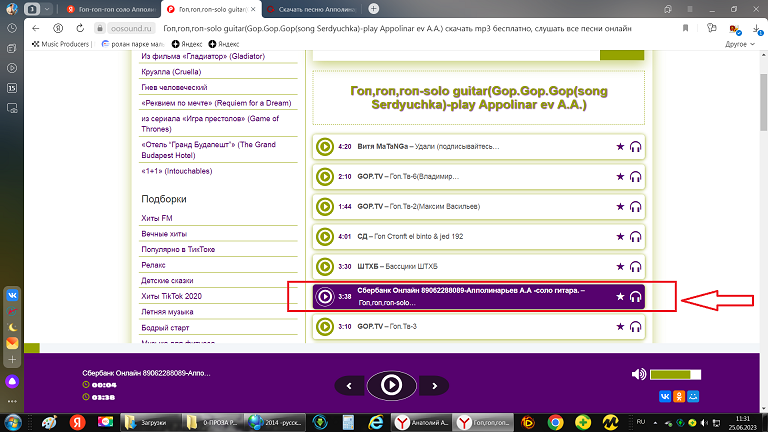Viewport: 768px width, 432px height.
Task: Bookmark this page with the bookmark icon
Action: click(x=685, y=28)
